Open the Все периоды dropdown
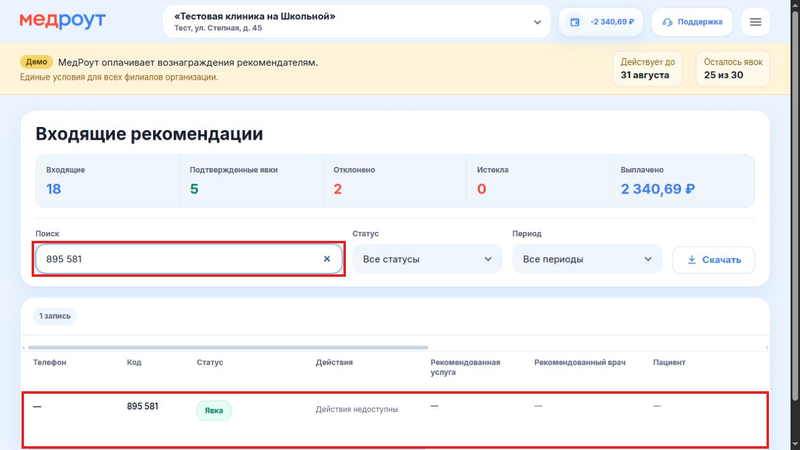This screenshot has height=450, width=800. click(x=587, y=259)
